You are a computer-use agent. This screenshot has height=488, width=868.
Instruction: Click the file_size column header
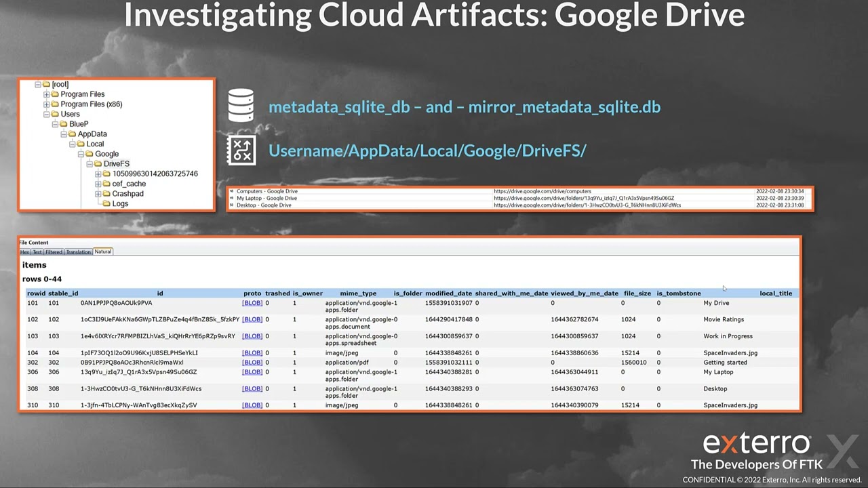pyautogui.click(x=637, y=293)
